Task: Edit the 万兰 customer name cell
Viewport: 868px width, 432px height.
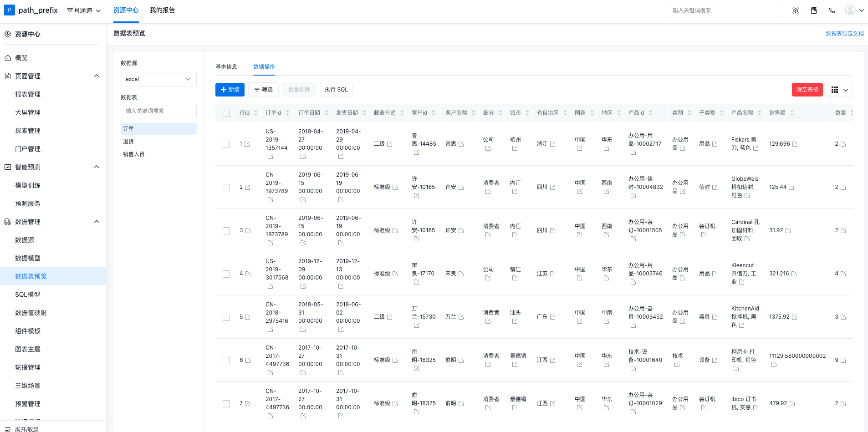Action: point(461,317)
